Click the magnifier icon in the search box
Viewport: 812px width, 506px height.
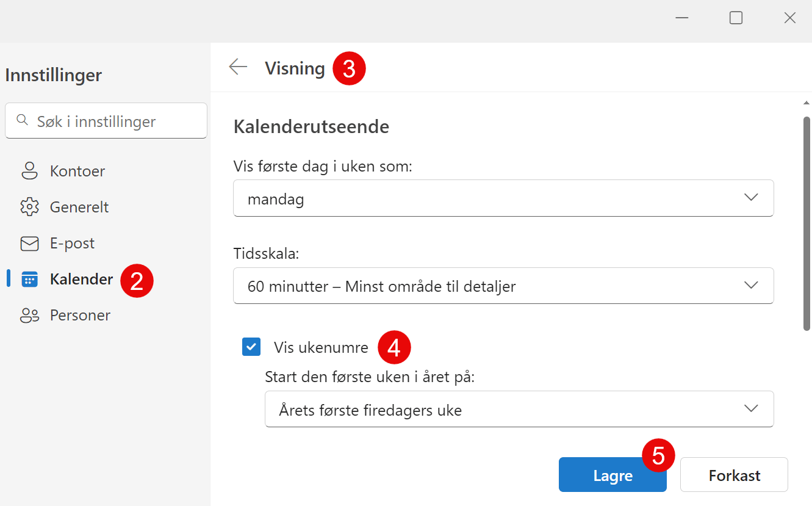(23, 121)
